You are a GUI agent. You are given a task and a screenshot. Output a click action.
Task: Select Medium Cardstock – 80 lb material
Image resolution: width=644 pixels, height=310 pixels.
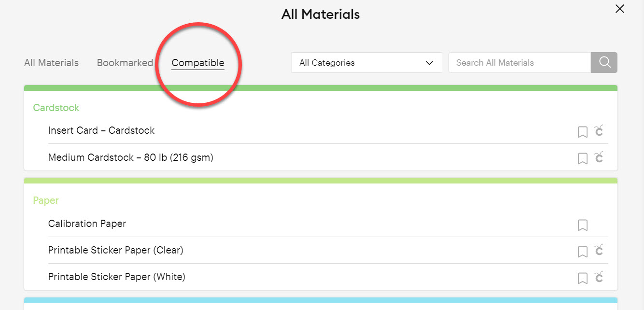tap(130, 157)
